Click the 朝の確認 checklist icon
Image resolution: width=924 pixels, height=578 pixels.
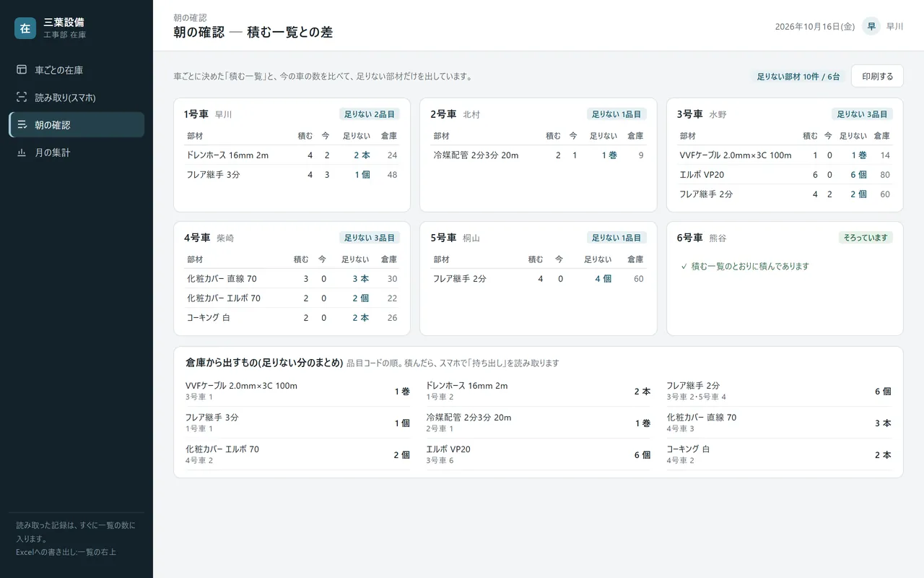[x=22, y=125]
